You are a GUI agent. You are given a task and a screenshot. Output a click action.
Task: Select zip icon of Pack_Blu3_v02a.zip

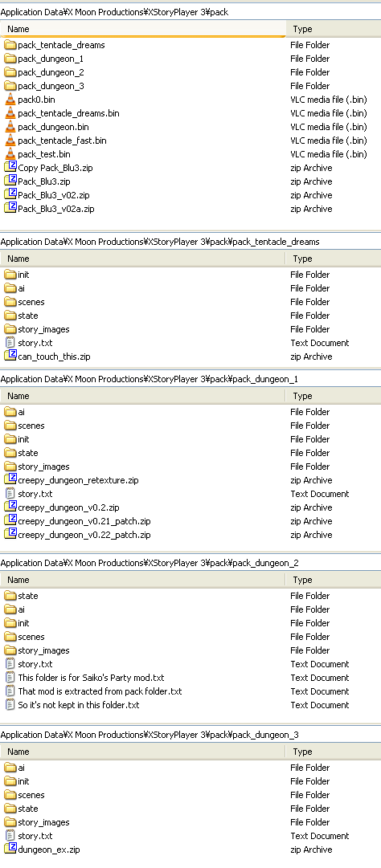pyautogui.click(x=10, y=208)
